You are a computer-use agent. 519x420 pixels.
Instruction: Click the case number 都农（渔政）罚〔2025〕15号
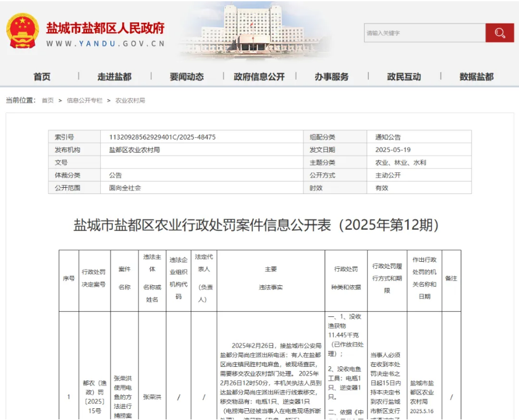click(95, 397)
